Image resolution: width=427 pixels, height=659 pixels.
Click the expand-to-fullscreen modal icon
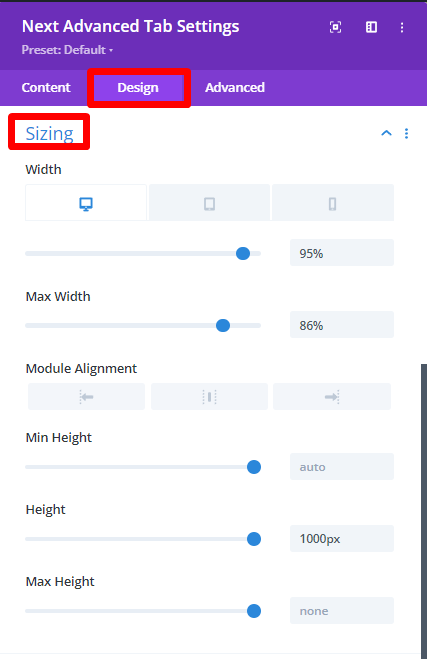pyautogui.click(x=335, y=27)
